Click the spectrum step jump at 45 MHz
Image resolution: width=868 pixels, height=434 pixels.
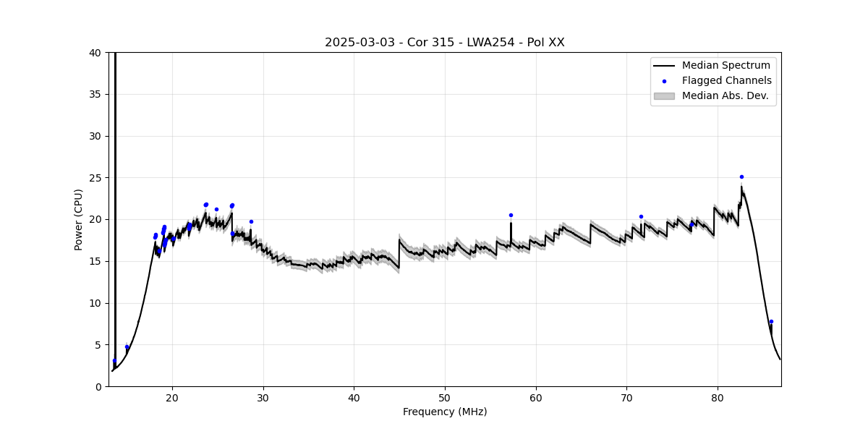click(399, 253)
